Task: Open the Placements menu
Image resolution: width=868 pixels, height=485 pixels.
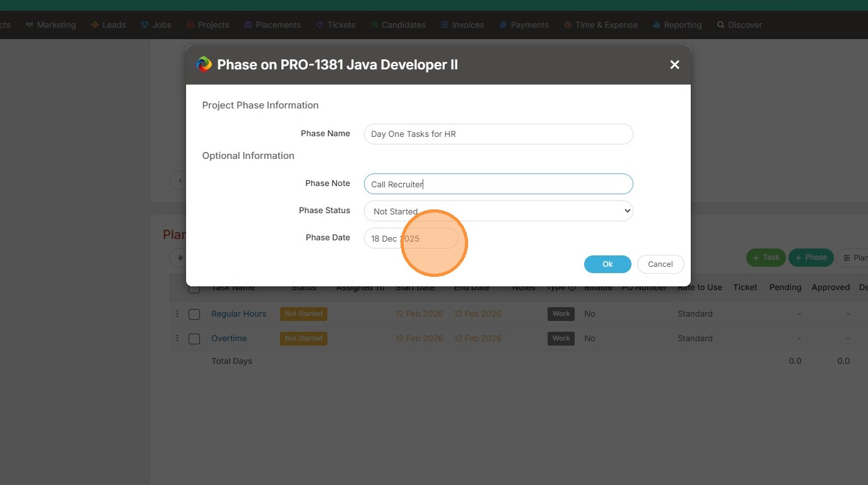Action: (272, 25)
